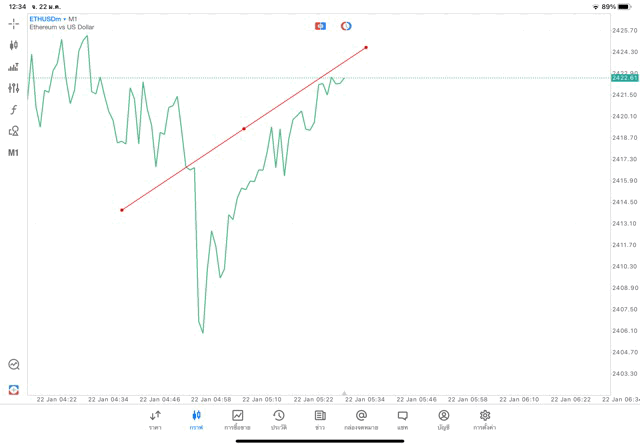Open the ETHUSDm symbol title
This screenshot has height=447, width=640.
coord(43,19)
